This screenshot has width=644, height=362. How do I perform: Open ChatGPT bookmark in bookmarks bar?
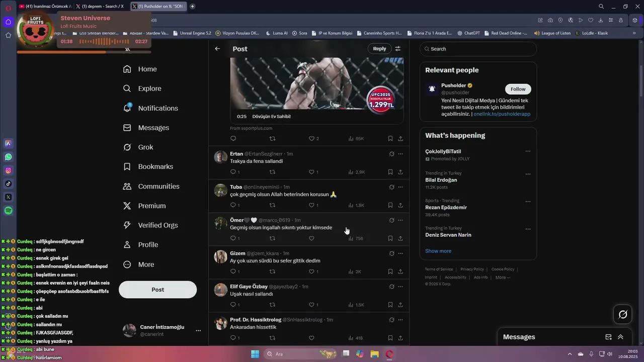click(x=468, y=33)
